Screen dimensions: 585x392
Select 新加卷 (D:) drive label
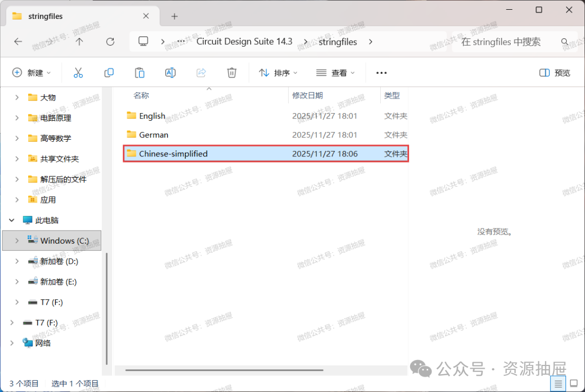(x=59, y=261)
